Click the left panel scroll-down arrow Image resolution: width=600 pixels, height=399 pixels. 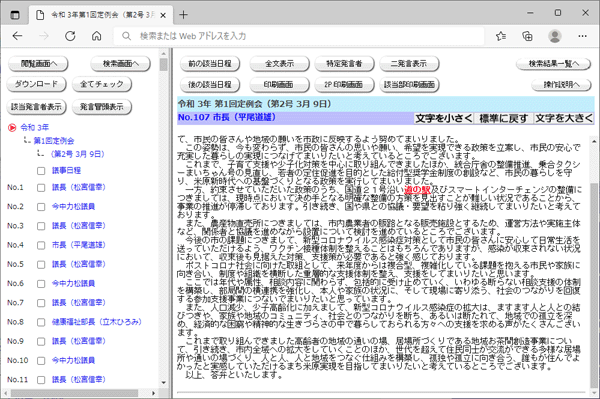point(164,383)
